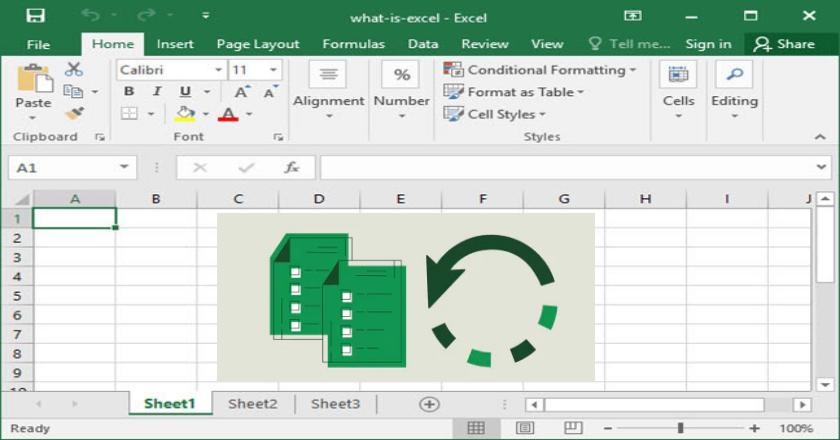Click the Save icon in title bar
Screen dimensions: 840x440
[x=36, y=16]
